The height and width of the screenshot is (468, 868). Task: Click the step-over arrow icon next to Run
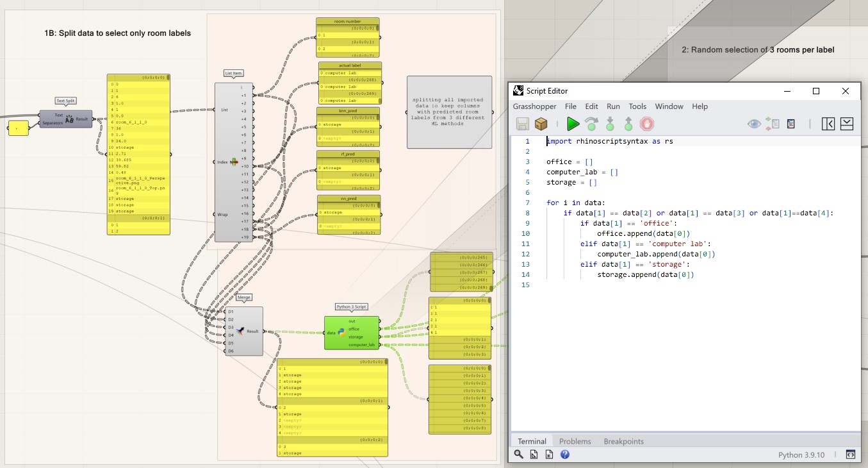[591, 124]
